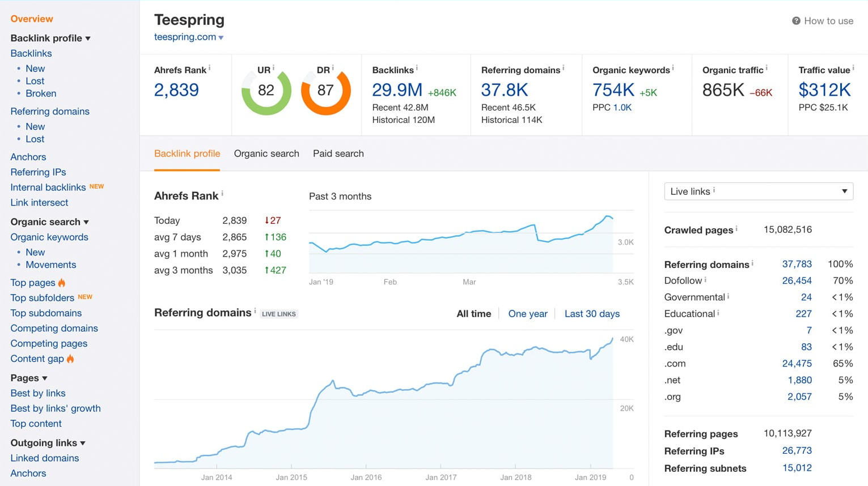
Task: Open Movements under Organic keywords
Action: (x=51, y=265)
